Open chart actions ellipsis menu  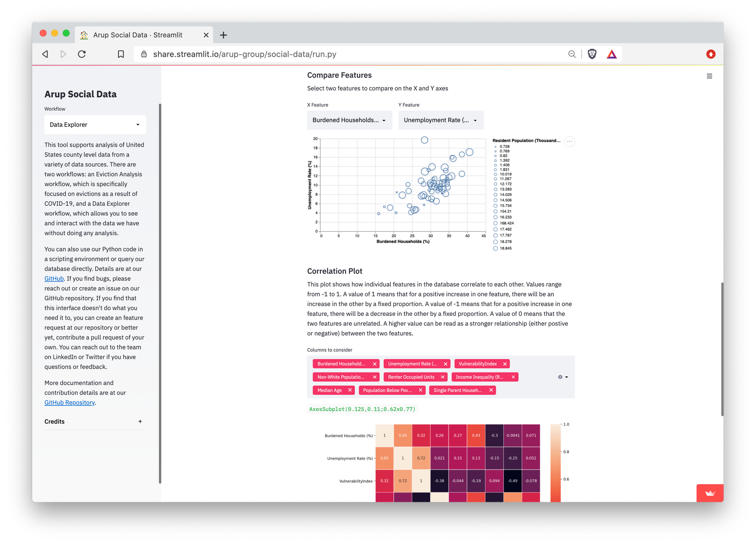click(x=569, y=141)
